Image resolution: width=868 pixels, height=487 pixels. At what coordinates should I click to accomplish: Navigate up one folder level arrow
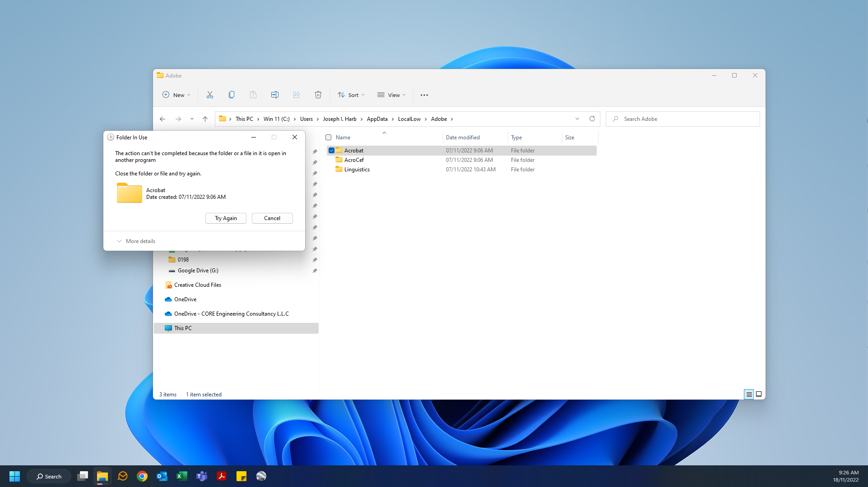205,119
